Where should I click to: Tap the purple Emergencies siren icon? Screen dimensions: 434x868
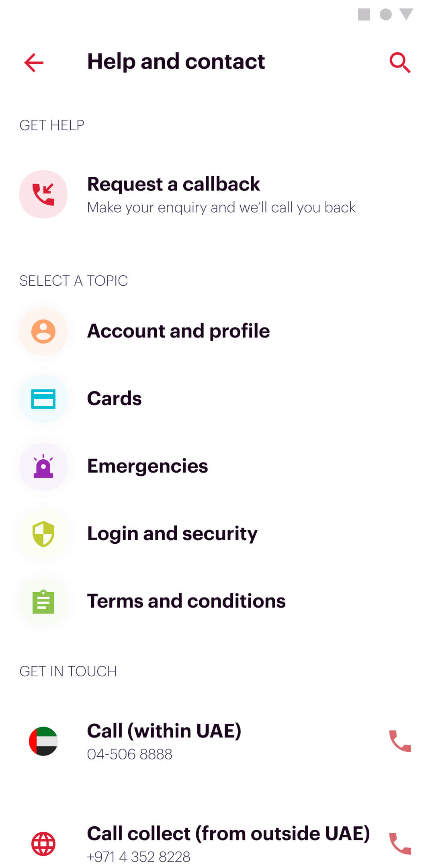click(x=43, y=467)
